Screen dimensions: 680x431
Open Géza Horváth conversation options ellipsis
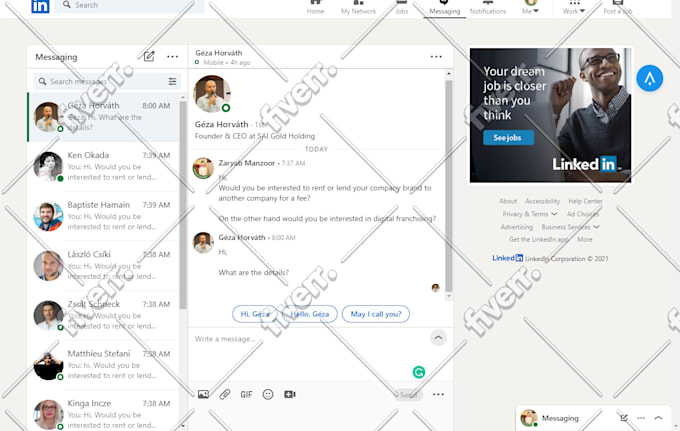(x=436, y=56)
